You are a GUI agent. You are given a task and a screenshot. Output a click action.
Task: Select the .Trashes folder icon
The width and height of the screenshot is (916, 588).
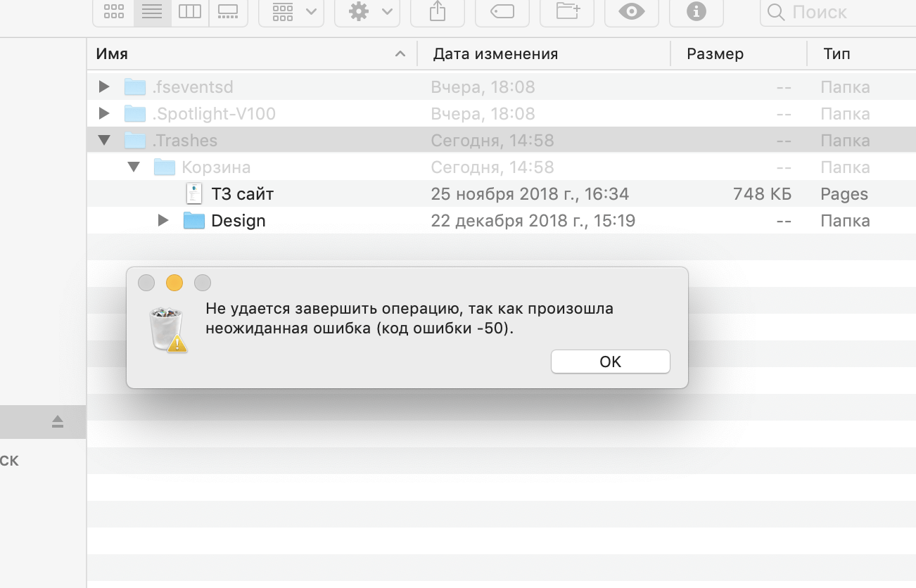[134, 141]
